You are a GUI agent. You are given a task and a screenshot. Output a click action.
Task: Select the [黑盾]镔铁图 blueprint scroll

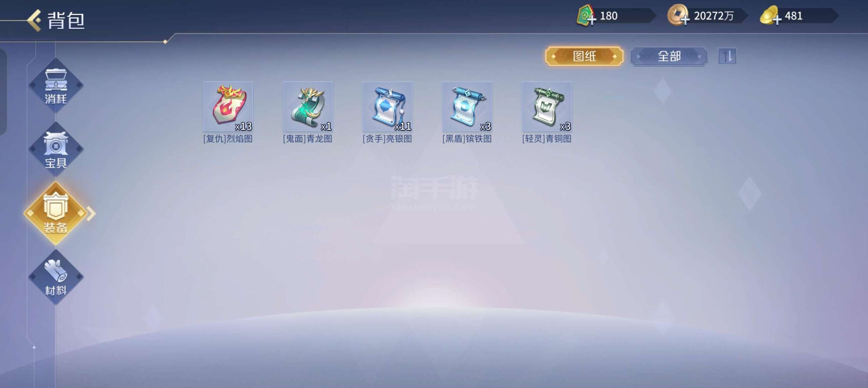(467, 106)
